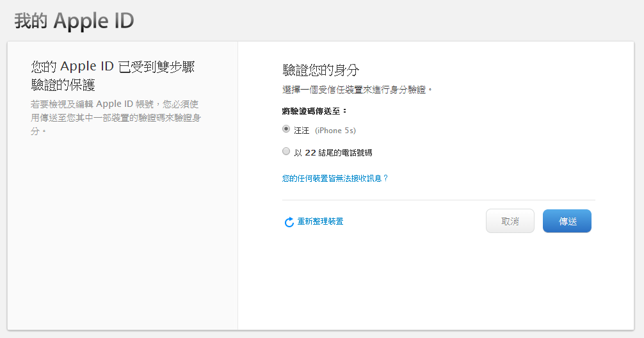Click the 驗證您的身分 heading

tap(321, 70)
